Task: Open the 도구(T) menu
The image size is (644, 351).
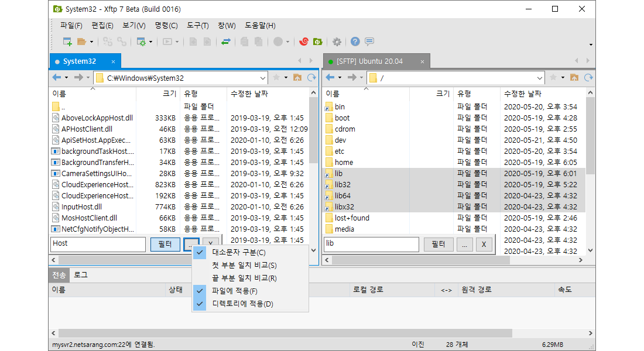Action: click(198, 26)
